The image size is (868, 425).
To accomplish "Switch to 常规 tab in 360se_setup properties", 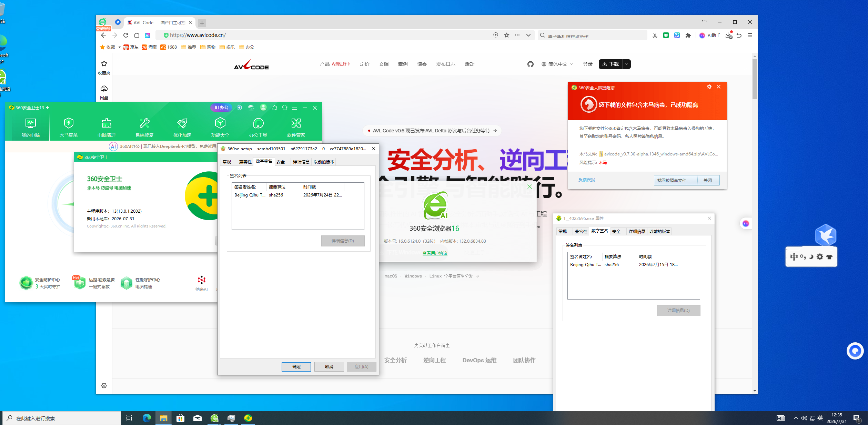I will (x=227, y=162).
